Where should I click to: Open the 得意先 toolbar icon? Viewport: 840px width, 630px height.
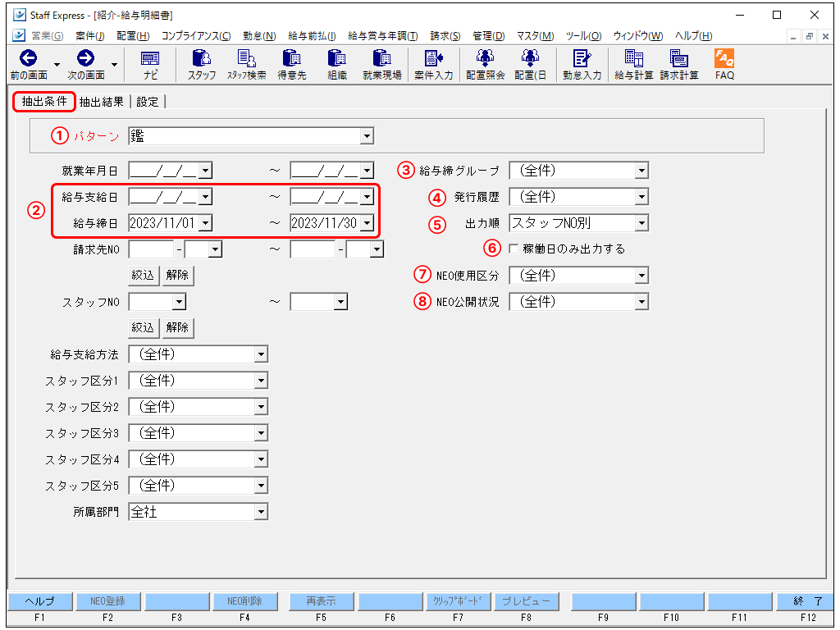pos(291,58)
